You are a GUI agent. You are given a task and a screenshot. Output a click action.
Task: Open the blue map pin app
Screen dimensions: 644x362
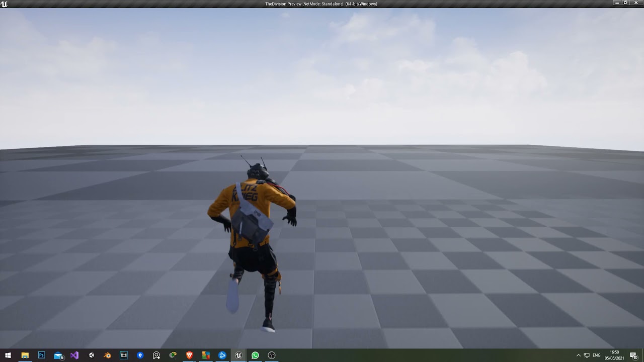tap(140, 355)
